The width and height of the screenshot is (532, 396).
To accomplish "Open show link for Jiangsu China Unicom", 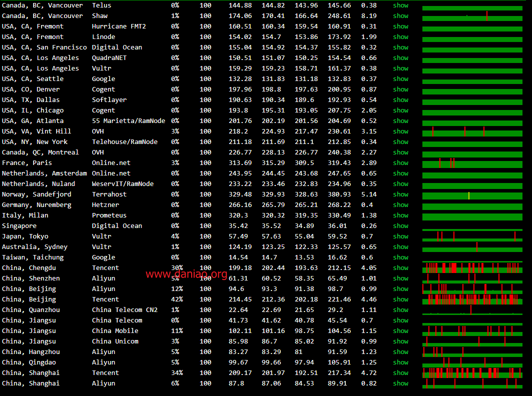I will tap(400, 342).
